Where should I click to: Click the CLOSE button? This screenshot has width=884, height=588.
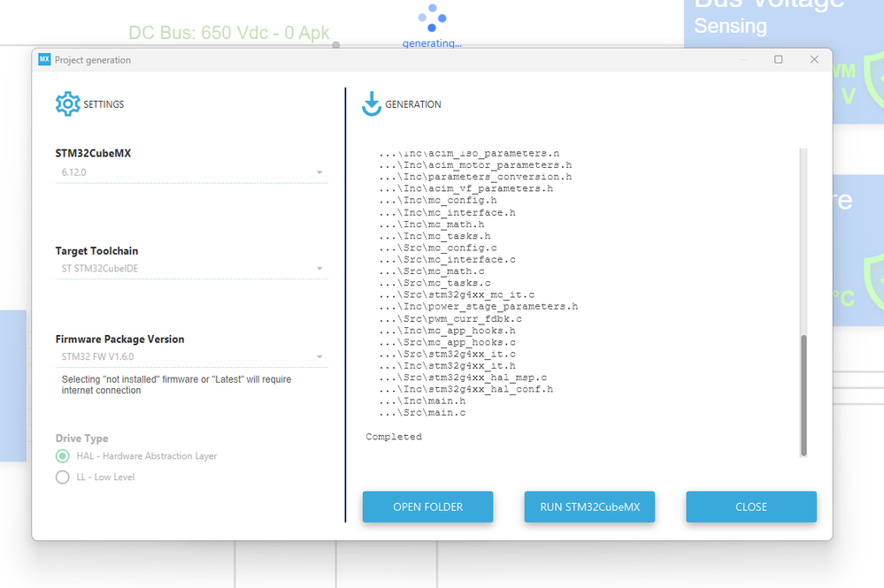point(751,507)
